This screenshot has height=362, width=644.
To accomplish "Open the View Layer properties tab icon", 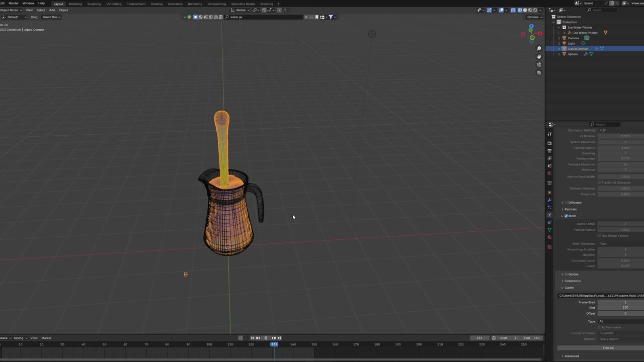I will click(549, 158).
